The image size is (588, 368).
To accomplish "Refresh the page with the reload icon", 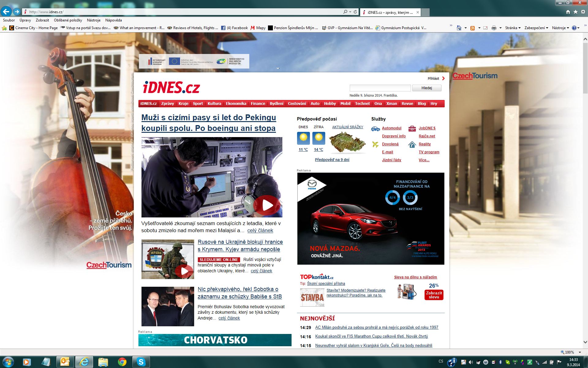I will coord(355,12).
